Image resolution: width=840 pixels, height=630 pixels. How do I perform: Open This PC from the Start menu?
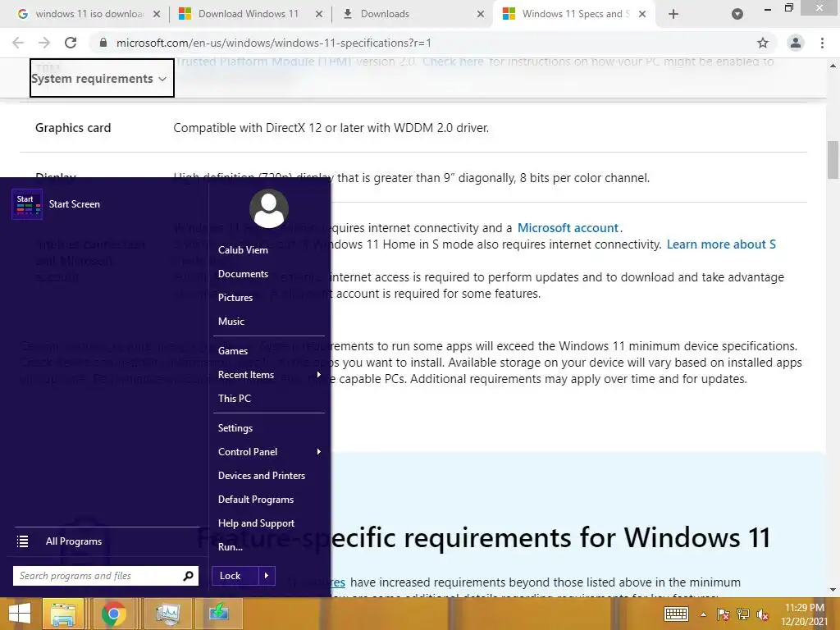[234, 399]
